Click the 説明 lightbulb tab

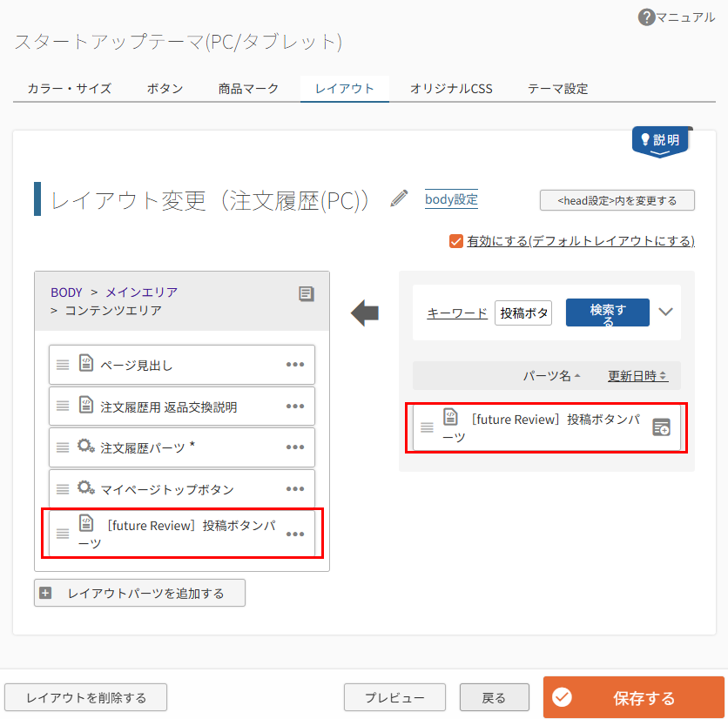pyautogui.click(x=660, y=139)
